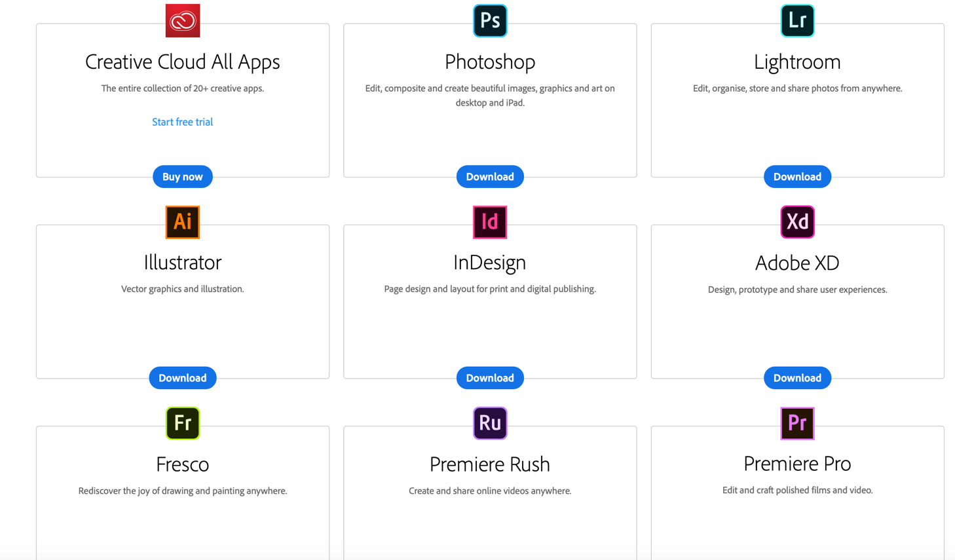
Task: Select the Creative Cloud All Apps heading
Action: (183, 62)
